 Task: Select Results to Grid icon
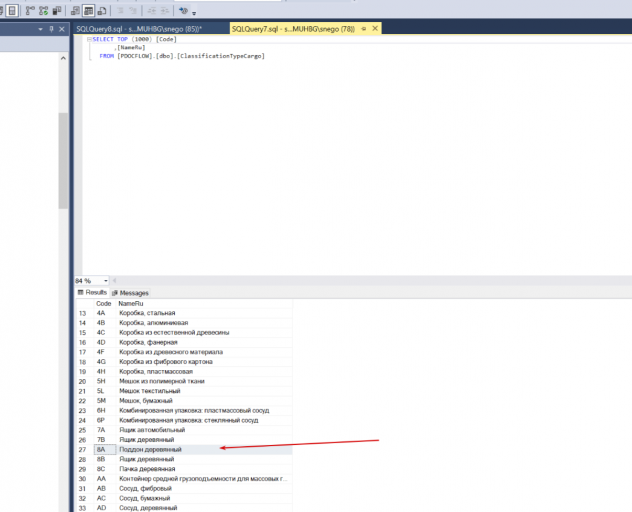pos(88,11)
